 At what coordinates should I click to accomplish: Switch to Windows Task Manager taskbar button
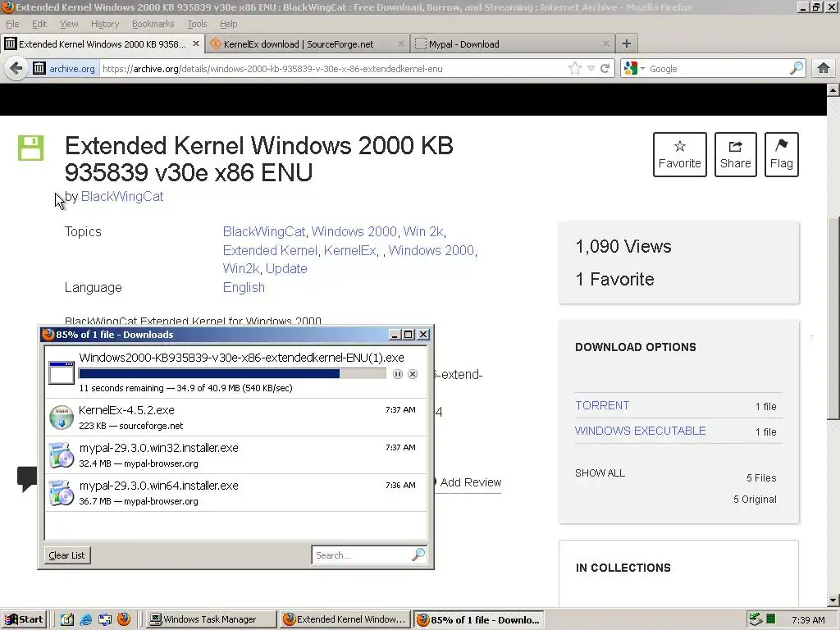pos(211,619)
